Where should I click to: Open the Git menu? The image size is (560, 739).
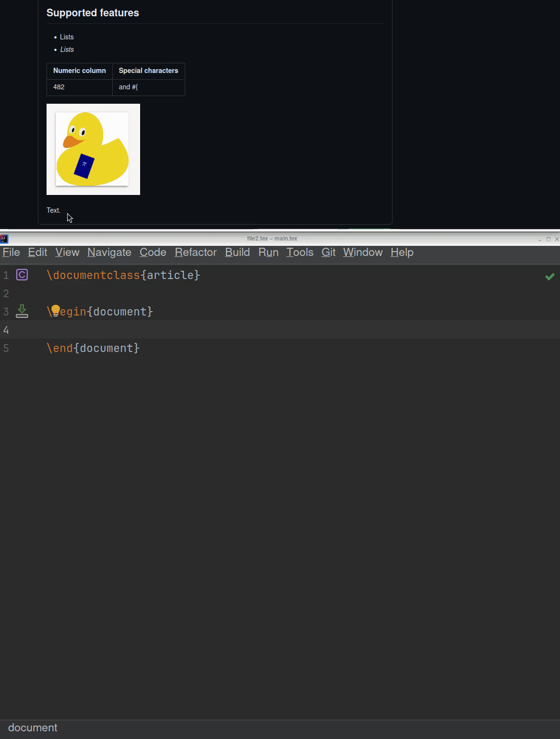(328, 253)
